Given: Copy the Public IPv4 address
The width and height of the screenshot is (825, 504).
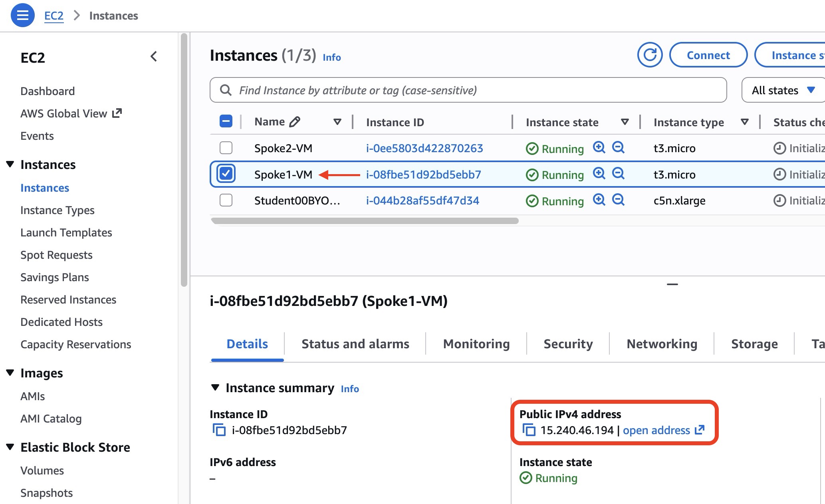Looking at the screenshot, I should (529, 430).
